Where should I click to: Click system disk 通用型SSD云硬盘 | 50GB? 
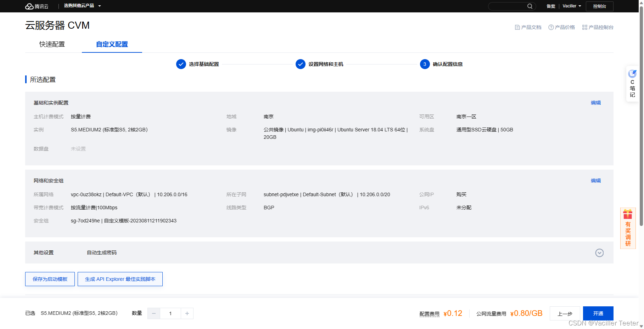click(x=485, y=130)
